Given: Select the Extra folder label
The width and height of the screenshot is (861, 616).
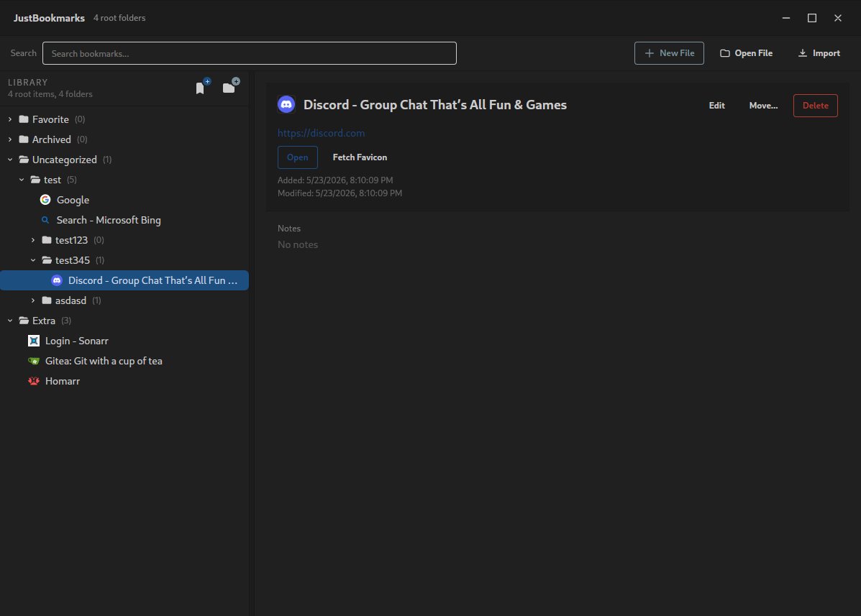Looking at the screenshot, I should tap(44, 321).
